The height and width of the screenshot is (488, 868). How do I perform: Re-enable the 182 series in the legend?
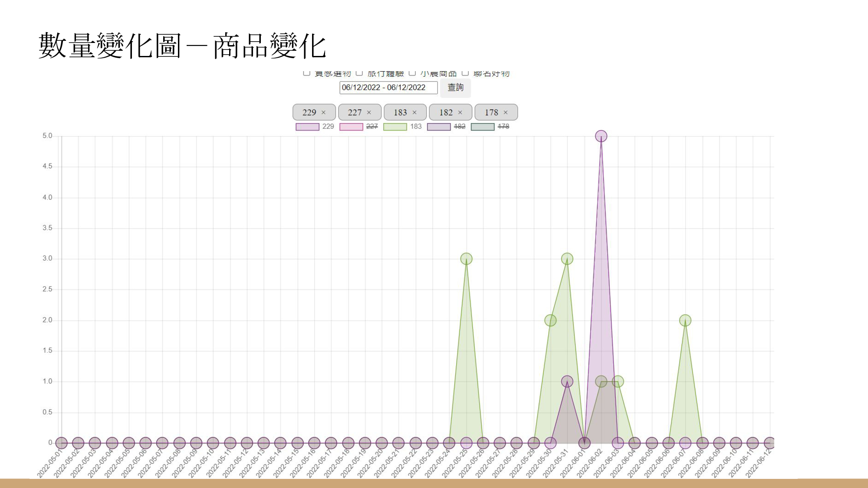coord(459,128)
